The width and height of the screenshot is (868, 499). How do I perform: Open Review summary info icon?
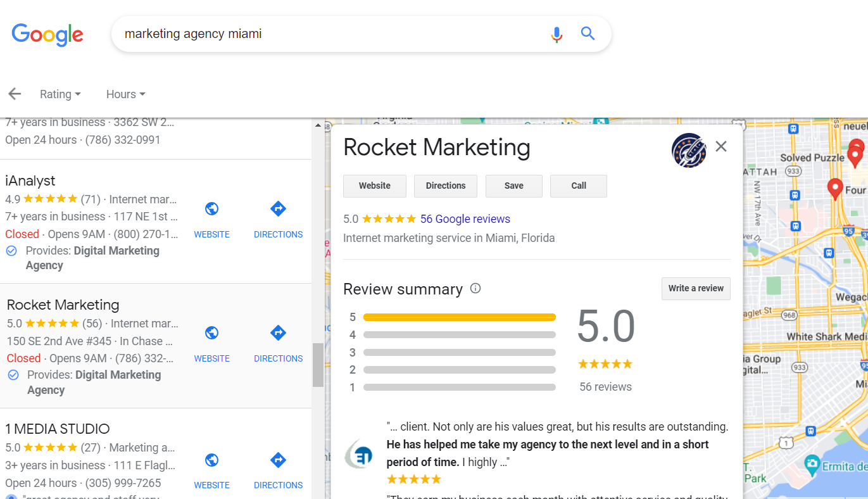coord(475,289)
